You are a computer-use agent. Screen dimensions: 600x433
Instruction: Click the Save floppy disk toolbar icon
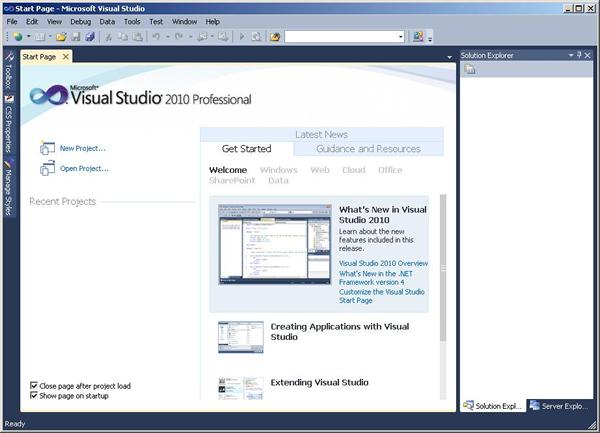click(76, 37)
